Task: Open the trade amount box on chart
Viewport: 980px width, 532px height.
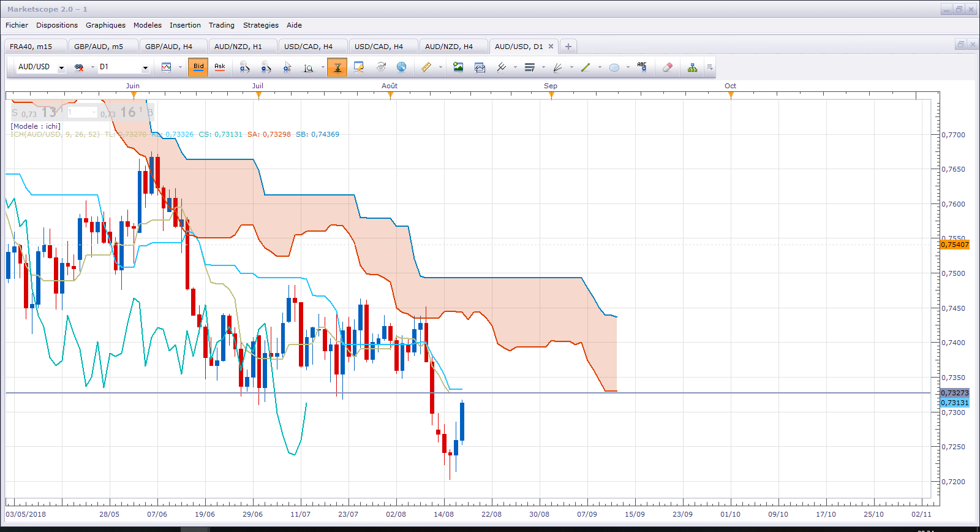Action: click(x=82, y=112)
